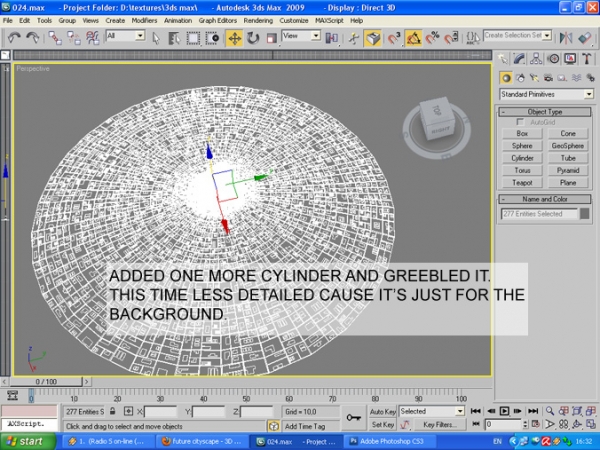
Task: Open the Graph Editors menu
Action: (218, 21)
